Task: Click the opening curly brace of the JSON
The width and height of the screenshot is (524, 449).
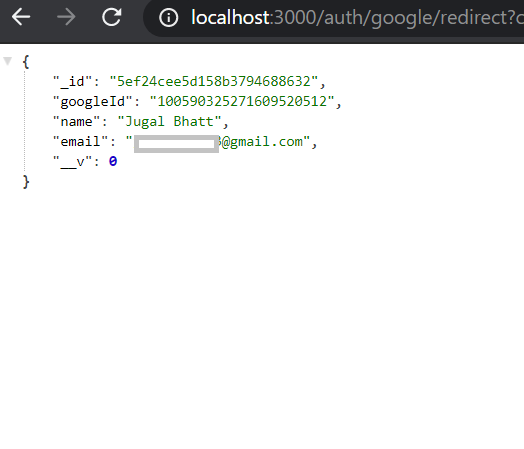Action: click(x=26, y=62)
